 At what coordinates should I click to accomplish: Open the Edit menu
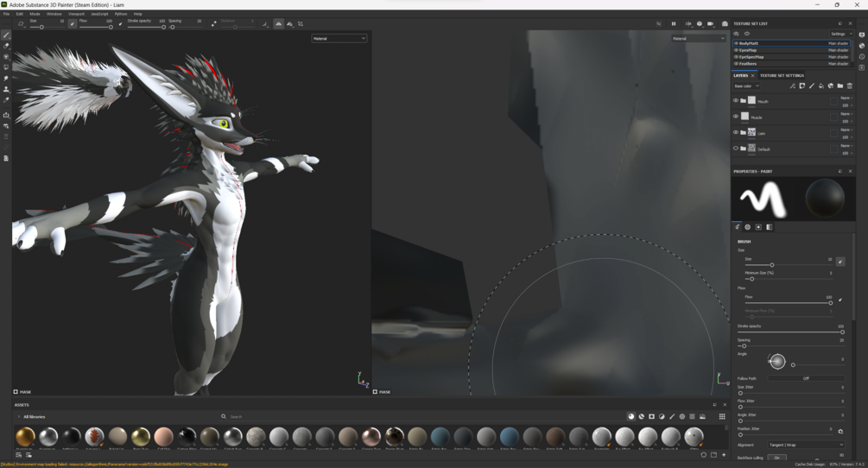(19, 14)
